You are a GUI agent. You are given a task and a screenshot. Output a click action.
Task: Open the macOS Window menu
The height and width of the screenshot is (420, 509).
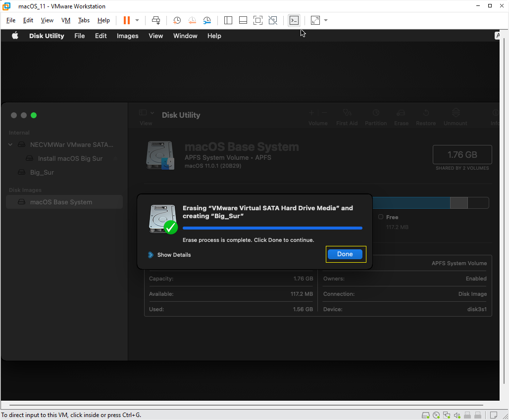185,36
